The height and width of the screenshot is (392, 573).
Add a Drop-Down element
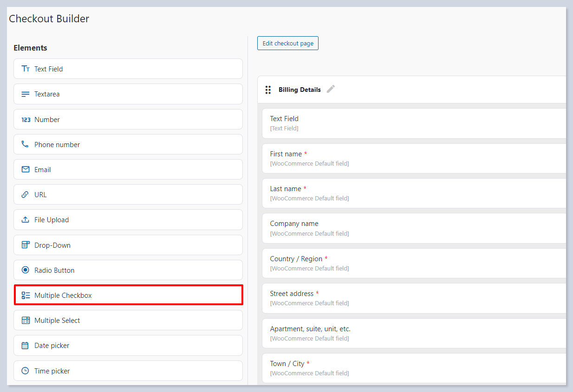pos(128,245)
